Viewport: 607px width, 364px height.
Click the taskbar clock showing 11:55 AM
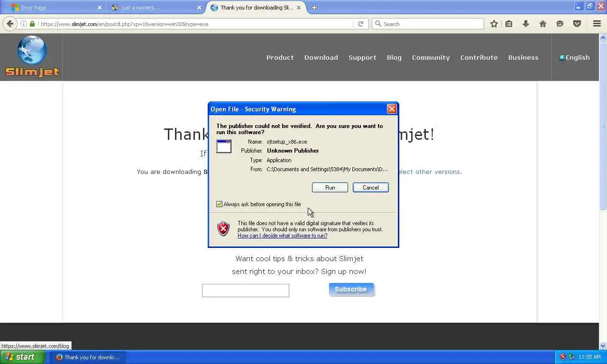click(x=589, y=357)
